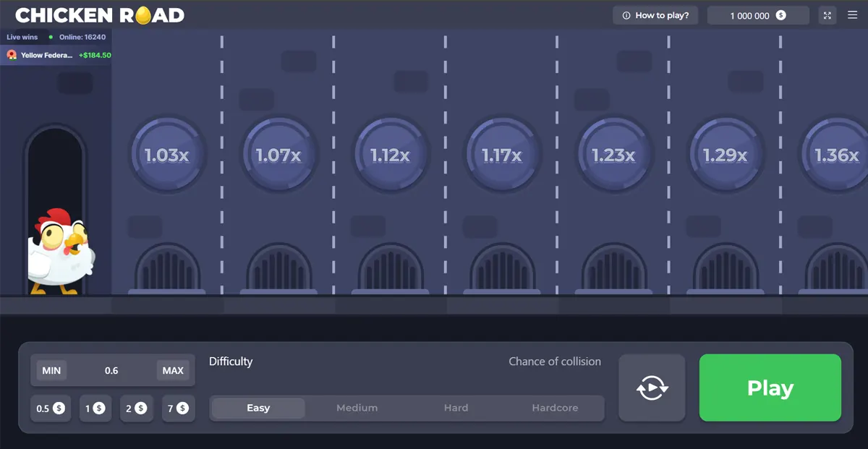The width and height of the screenshot is (868, 449).
Task: Set bet to MIN
Action: point(51,371)
